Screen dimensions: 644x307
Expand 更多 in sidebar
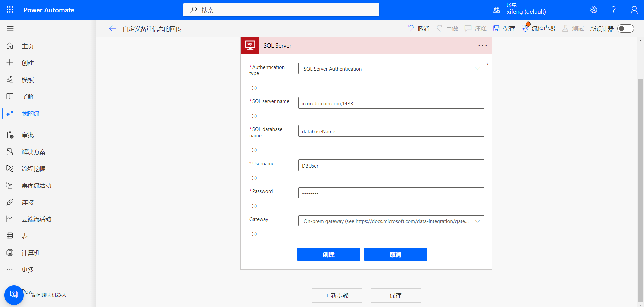coord(48,269)
